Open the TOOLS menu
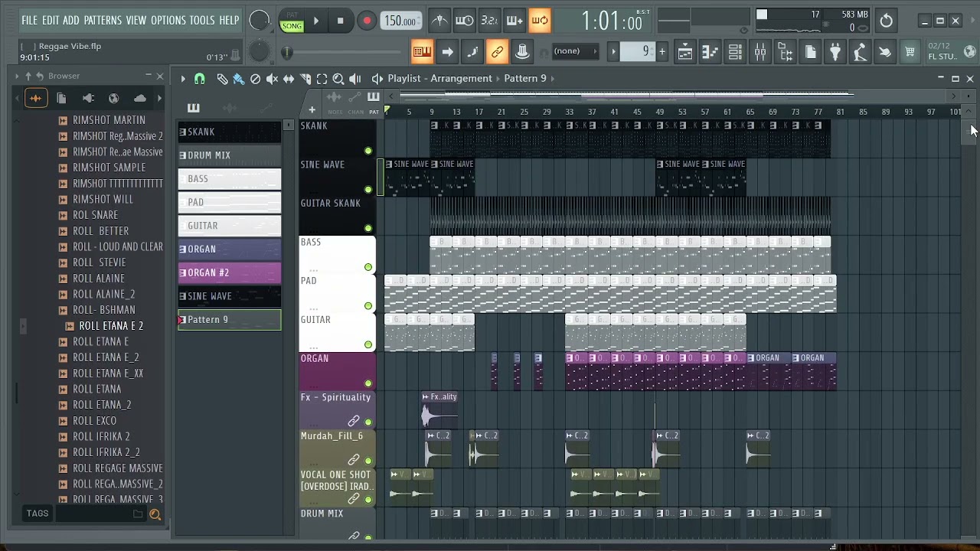The width and height of the screenshot is (980, 551). coord(202,20)
